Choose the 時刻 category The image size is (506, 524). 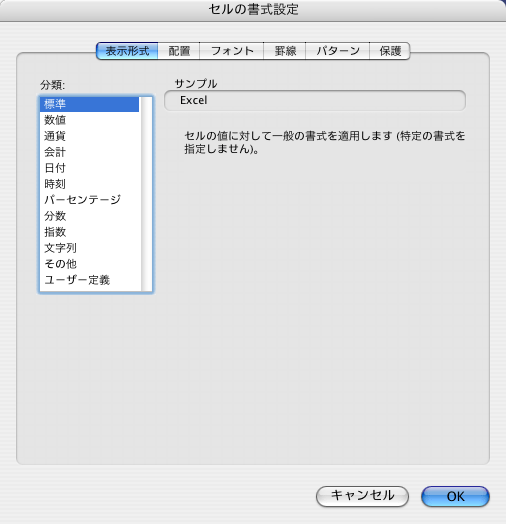(90, 184)
